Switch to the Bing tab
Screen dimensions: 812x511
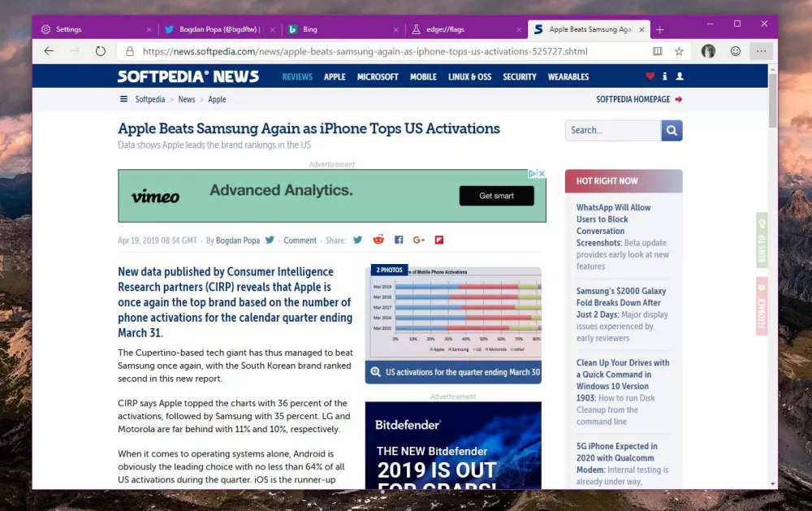coord(343,29)
